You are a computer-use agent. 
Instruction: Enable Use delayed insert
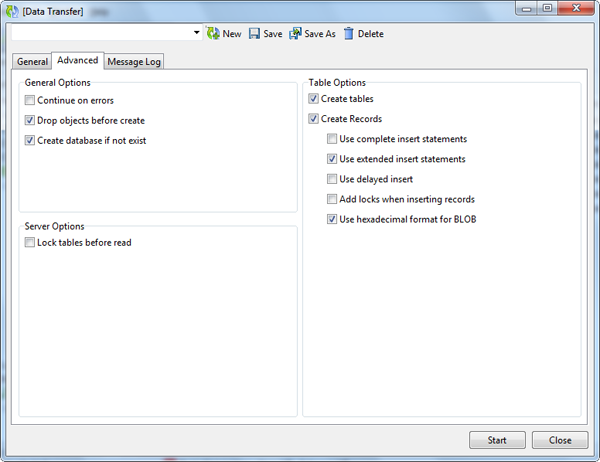tap(332, 179)
